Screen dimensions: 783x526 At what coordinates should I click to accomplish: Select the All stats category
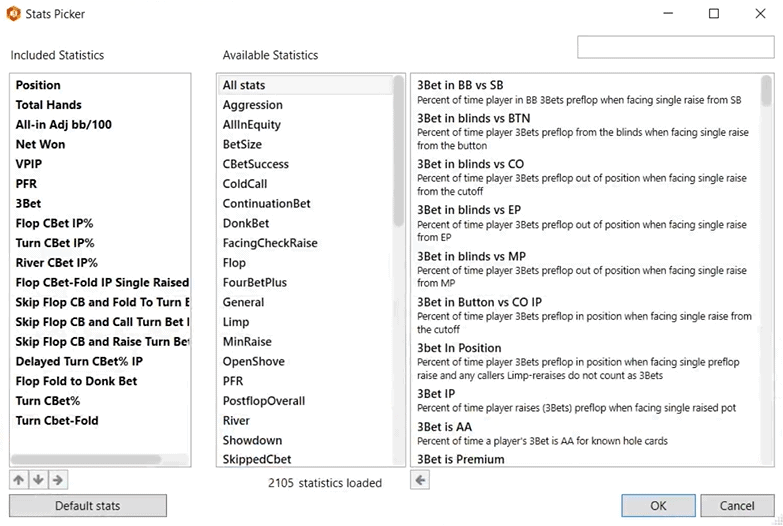point(244,85)
